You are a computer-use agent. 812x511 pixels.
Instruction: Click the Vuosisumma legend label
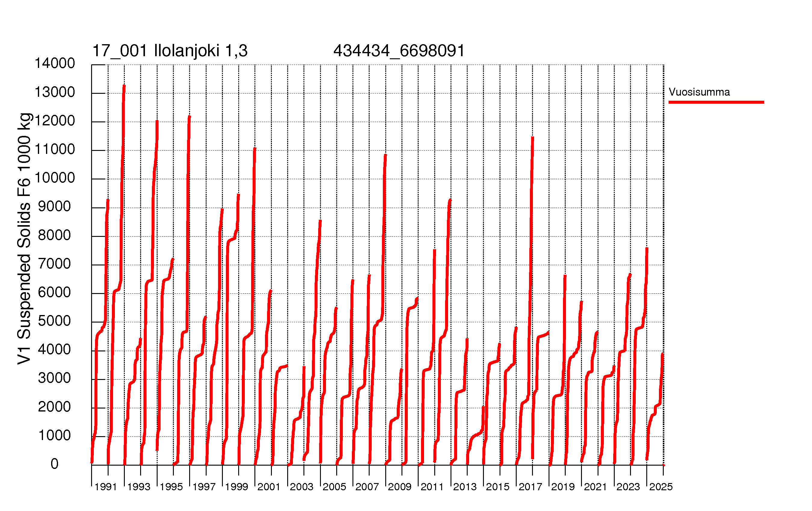tap(699, 92)
